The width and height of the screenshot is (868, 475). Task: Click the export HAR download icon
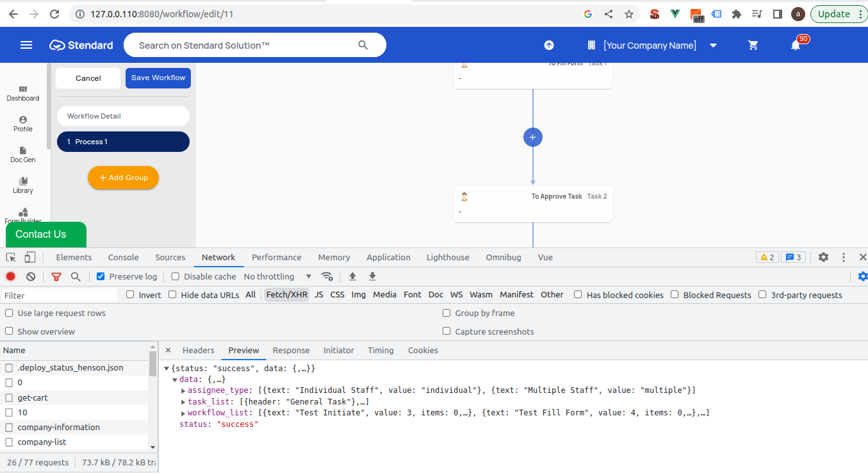(372, 276)
